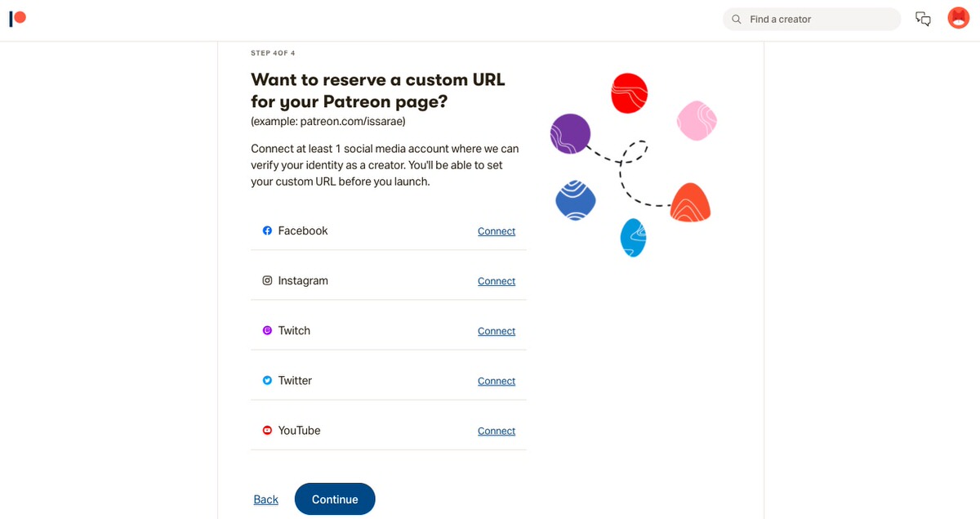Focus the Find a creator search field
This screenshot has width=980, height=519.
click(x=812, y=19)
